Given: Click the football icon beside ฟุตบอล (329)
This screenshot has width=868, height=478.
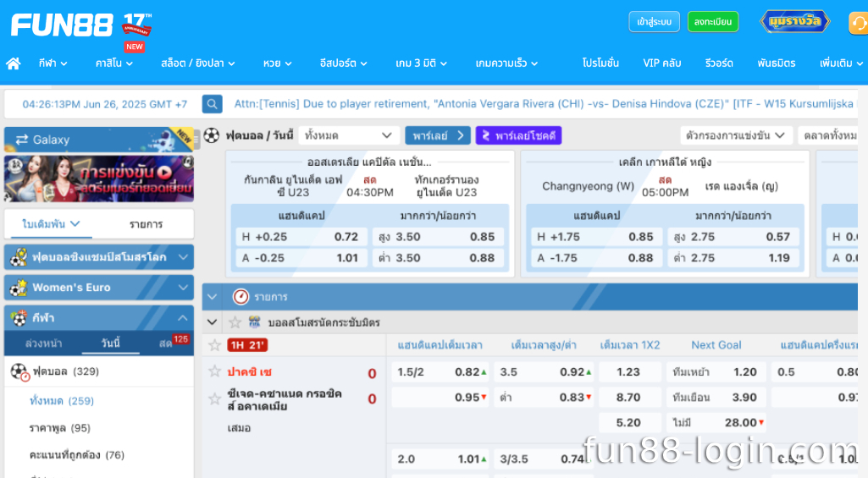Looking at the screenshot, I should [19, 371].
